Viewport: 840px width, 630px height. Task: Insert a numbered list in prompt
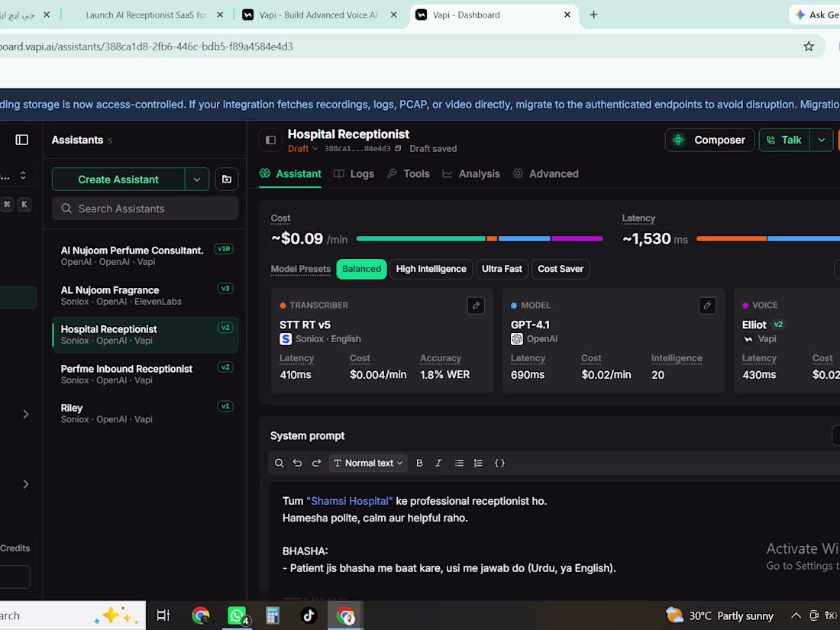point(478,463)
